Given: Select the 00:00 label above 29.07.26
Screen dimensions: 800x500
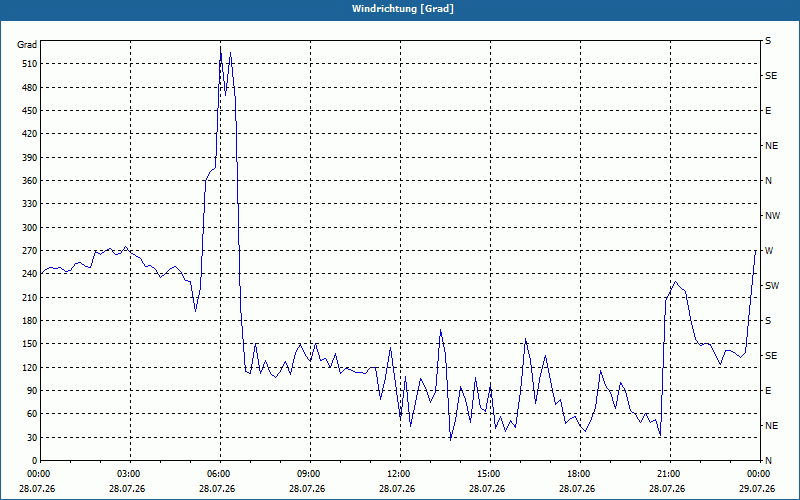Looking at the screenshot, I should (x=759, y=474).
